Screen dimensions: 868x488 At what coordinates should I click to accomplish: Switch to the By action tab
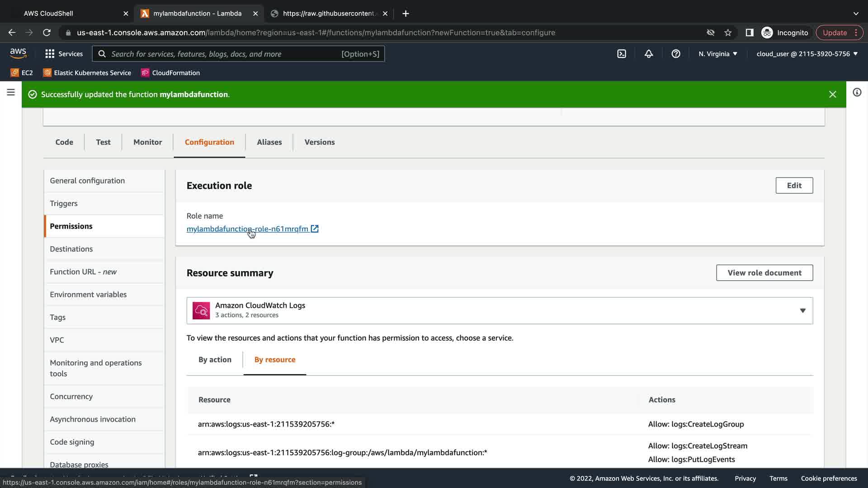pyautogui.click(x=215, y=360)
